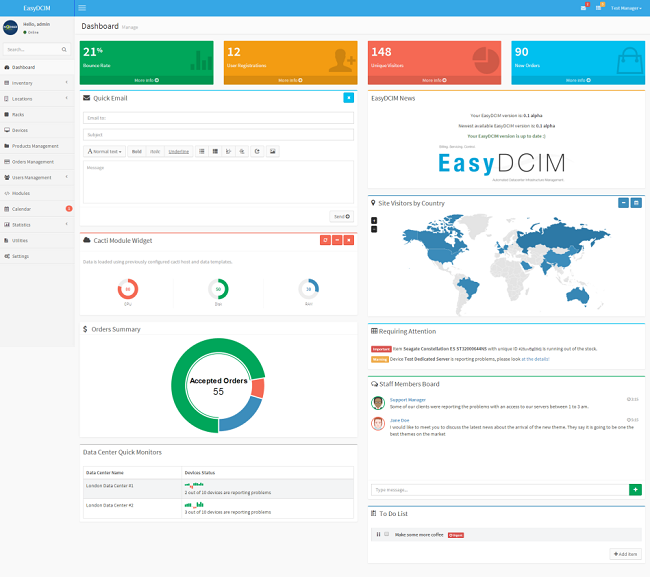Expand the Inventory sidebar menu
Viewport: 650px width, 577px height.
pyautogui.click(x=37, y=83)
